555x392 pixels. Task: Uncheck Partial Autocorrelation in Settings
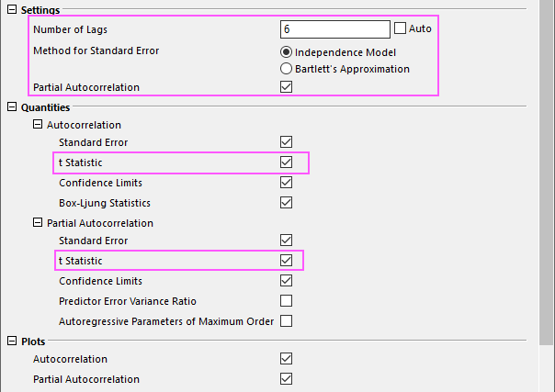(286, 87)
